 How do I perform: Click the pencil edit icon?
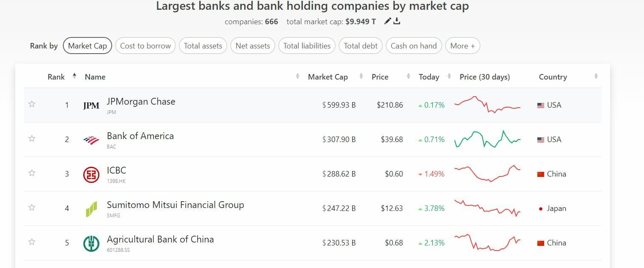(387, 21)
